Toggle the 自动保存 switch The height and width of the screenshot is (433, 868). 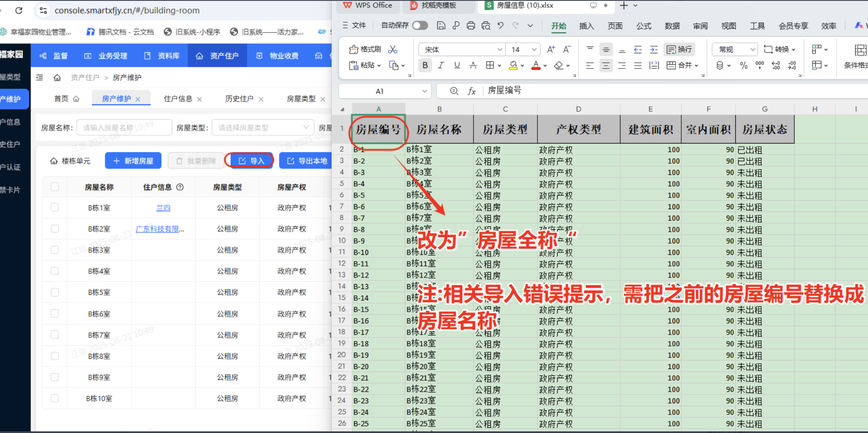420,25
